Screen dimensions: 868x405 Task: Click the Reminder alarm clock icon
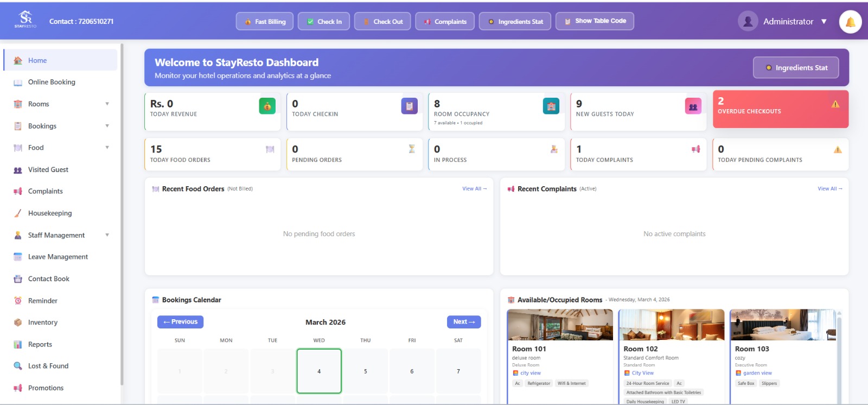coord(18,301)
